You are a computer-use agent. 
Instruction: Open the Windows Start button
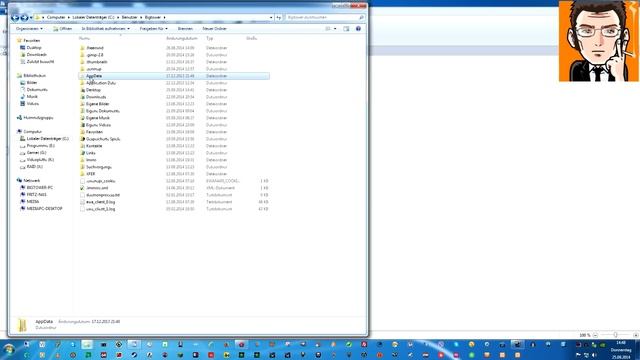[x=9, y=350]
